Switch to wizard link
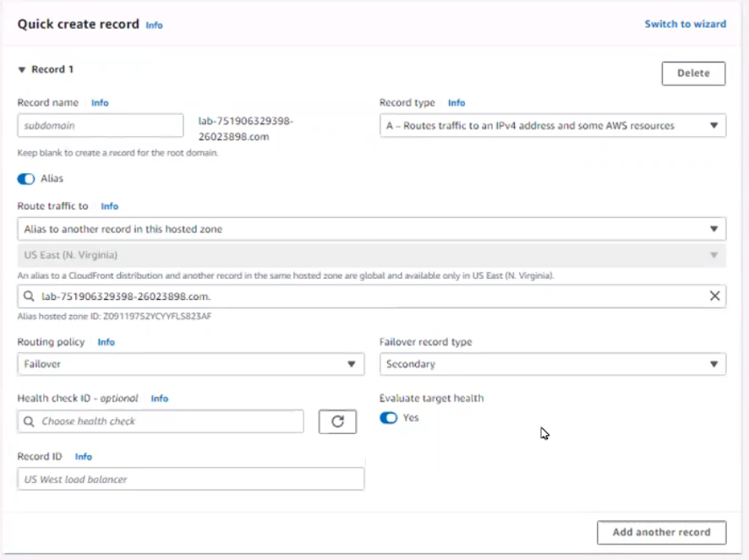The height and width of the screenshot is (560, 749). coord(685,24)
